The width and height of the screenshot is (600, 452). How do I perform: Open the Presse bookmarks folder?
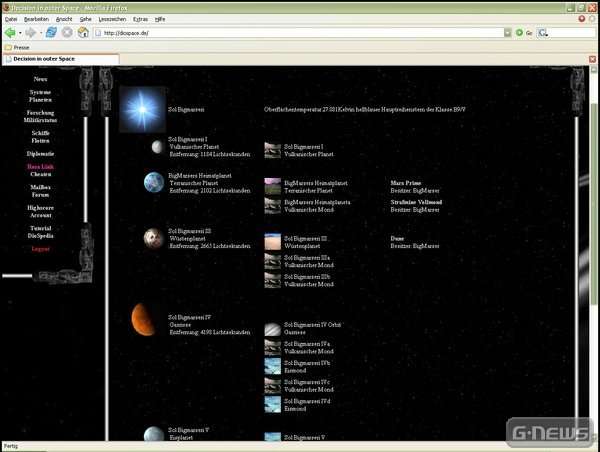(17, 47)
